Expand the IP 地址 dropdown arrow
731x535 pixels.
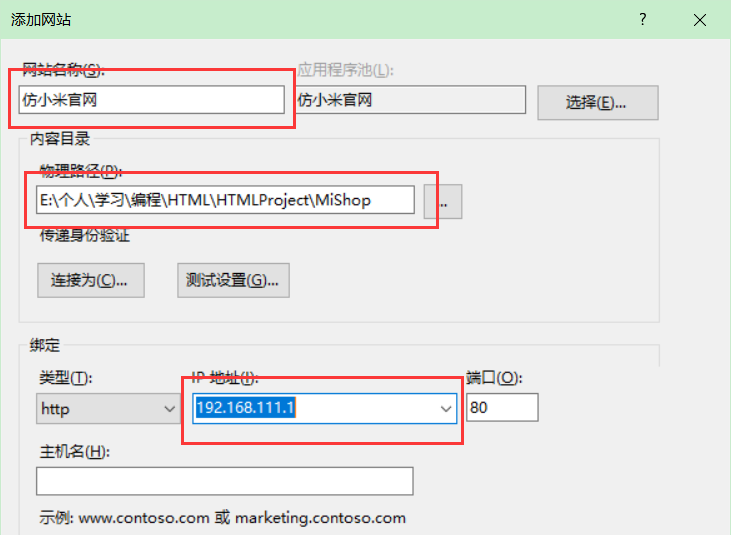[x=446, y=409]
